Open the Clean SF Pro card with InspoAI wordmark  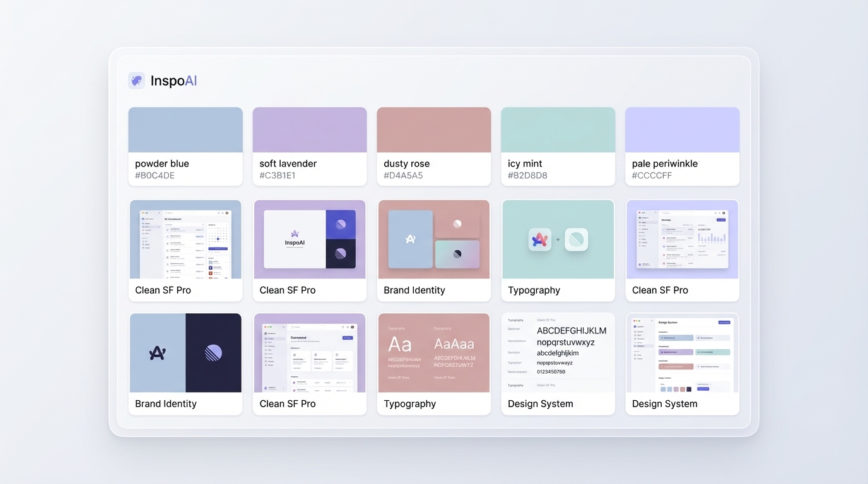click(x=309, y=239)
